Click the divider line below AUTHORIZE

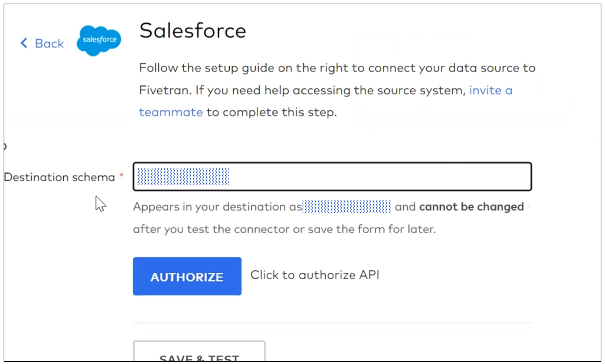coord(332,323)
